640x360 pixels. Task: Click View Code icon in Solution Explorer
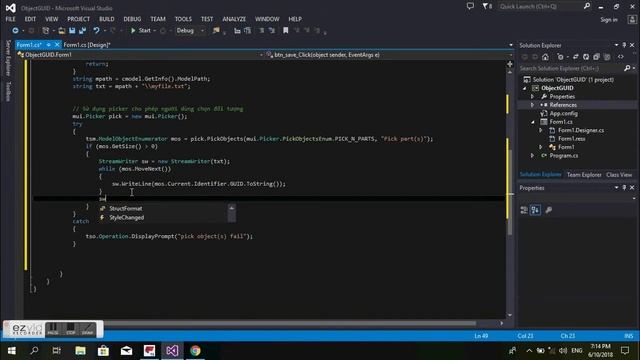[x=621, y=57]
